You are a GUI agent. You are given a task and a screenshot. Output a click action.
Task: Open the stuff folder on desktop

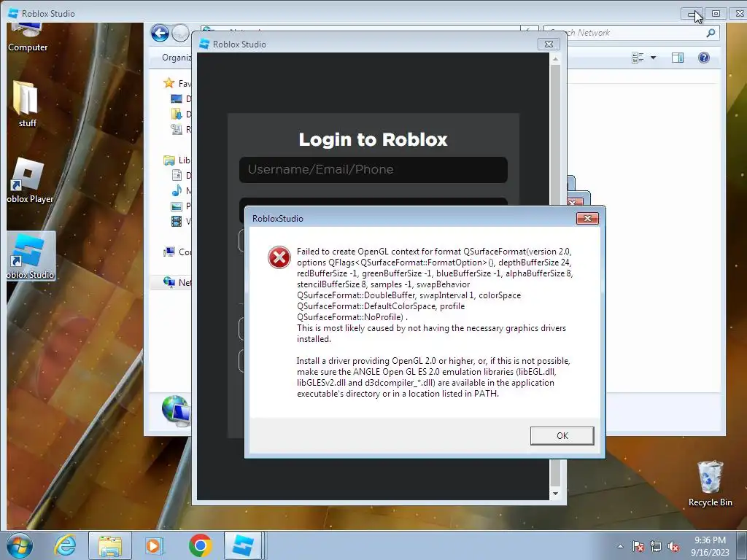[27, 104]
